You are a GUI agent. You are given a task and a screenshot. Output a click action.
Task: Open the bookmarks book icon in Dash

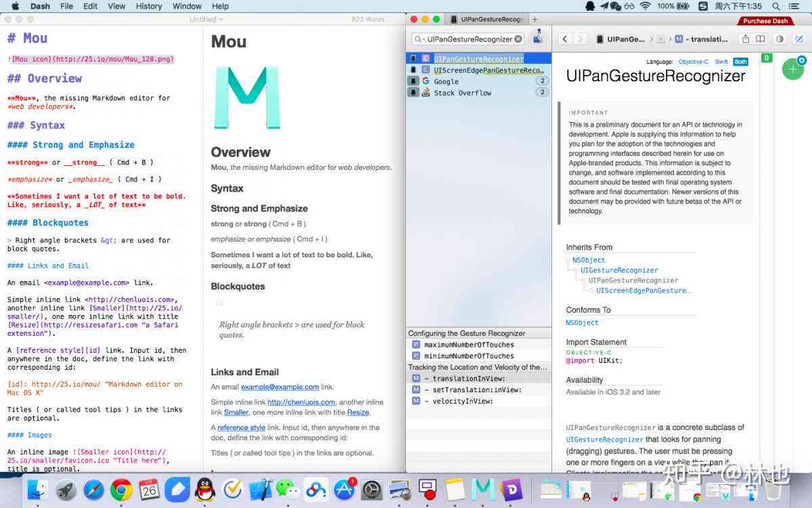[x=761, y=39]
